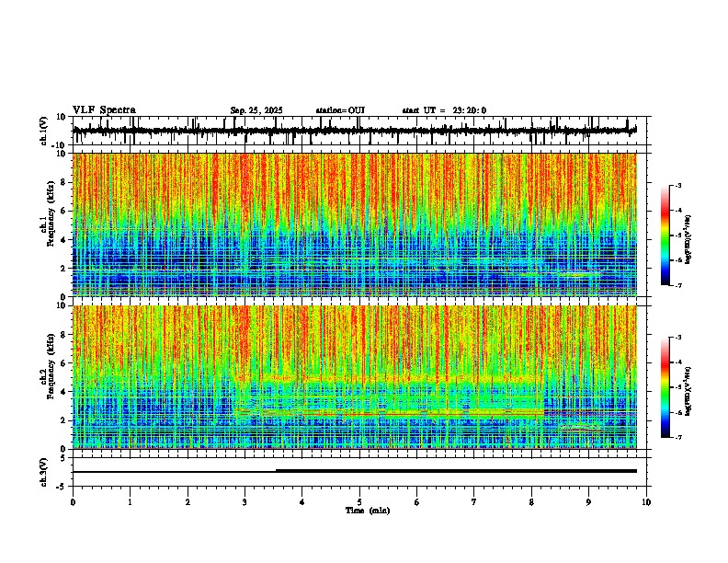Click the ch.2 spectrogram color scale bar
Image resolution: width=728 pixels, height=563 pixels.
pos(665,387)
